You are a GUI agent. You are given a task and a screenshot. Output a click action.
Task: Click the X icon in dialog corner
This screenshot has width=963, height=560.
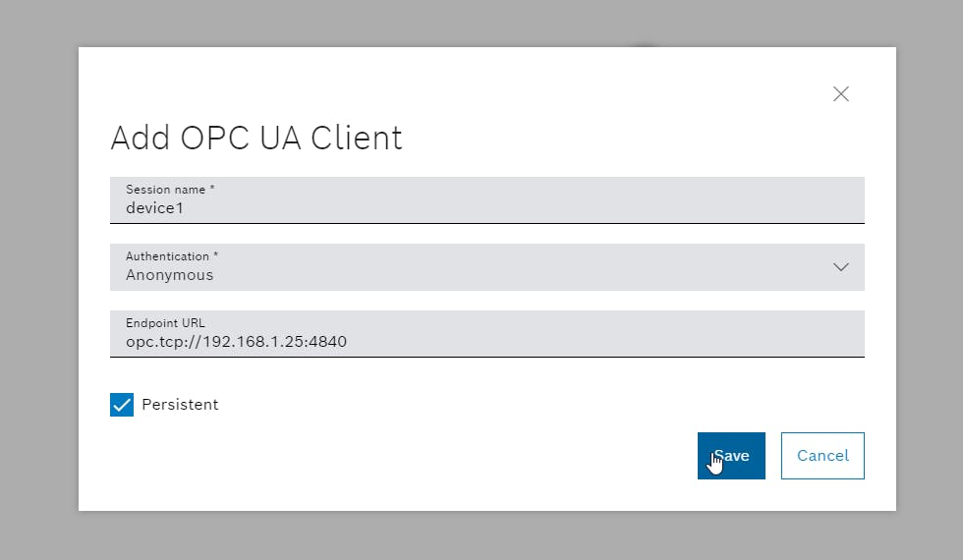tap(841, 94)
